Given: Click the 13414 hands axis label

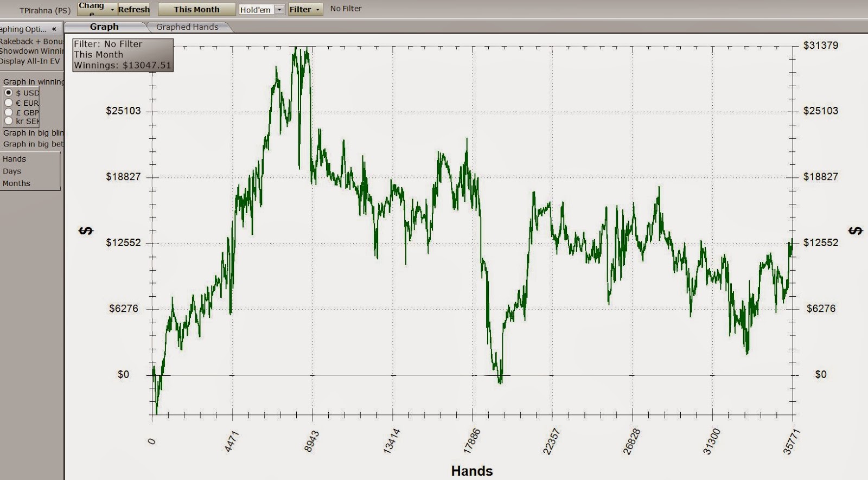Looking at the screenshot, I should click(391, 441).
